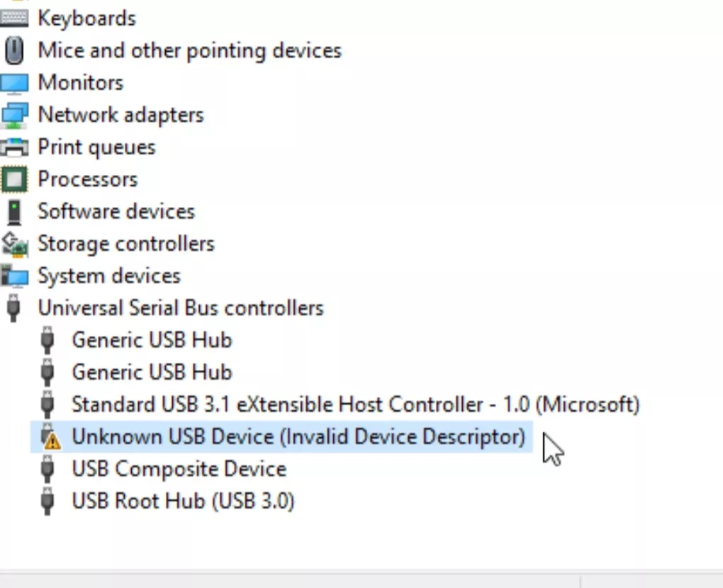Select the USB Composite Device entry
This screenshot has width=723, height=588.
pos(179,469)
